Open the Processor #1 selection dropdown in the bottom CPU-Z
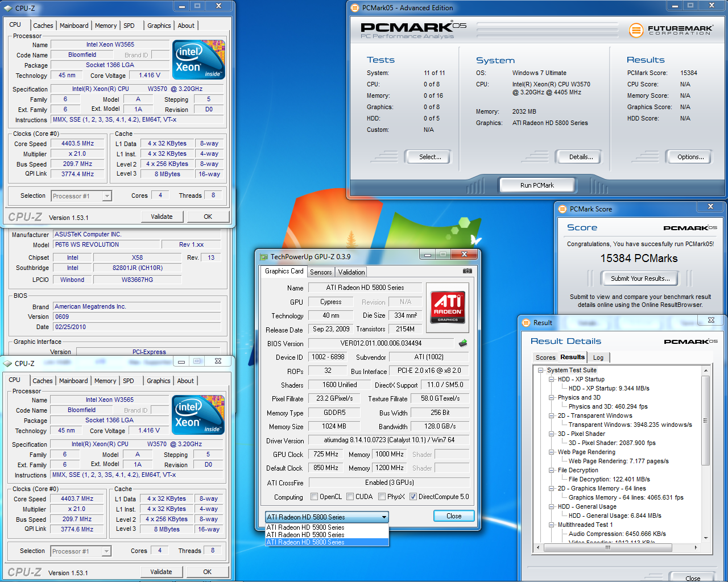Image resolution: width=728 pixels, height=582 pixels. click(81, 551)
